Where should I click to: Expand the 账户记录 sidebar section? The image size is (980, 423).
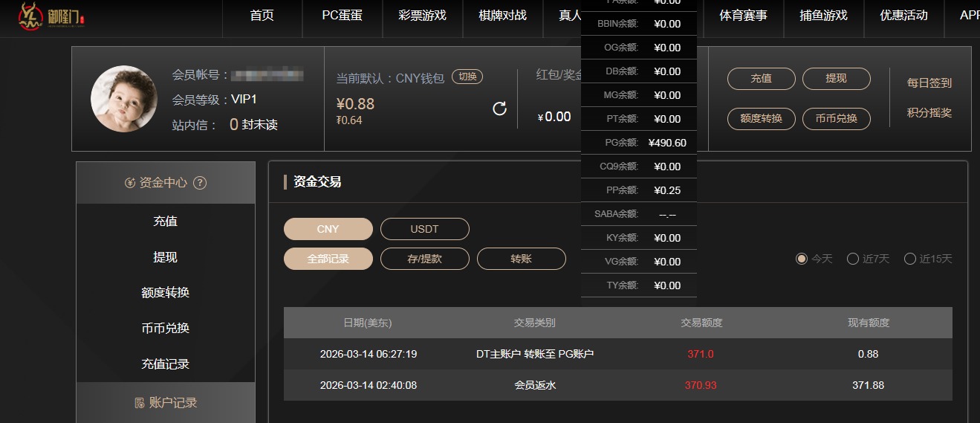tap(166, 403)
